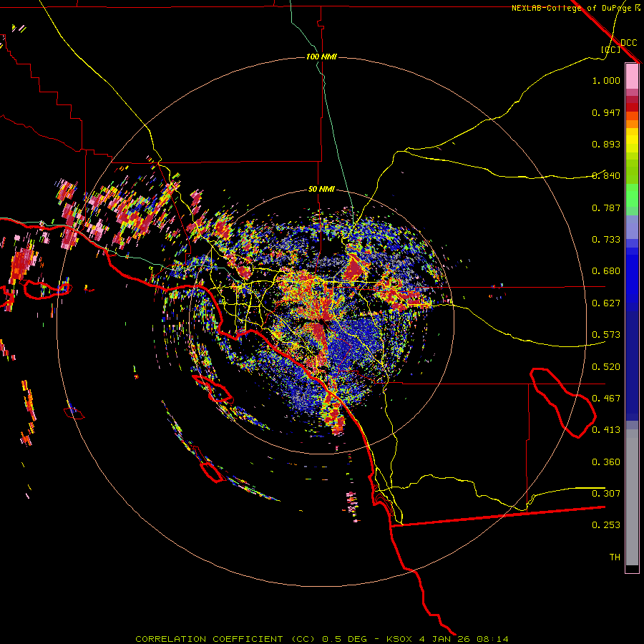Click the bright green segment of the color bar
Viewport: 644px width, 644px height.
coord(632,195)
